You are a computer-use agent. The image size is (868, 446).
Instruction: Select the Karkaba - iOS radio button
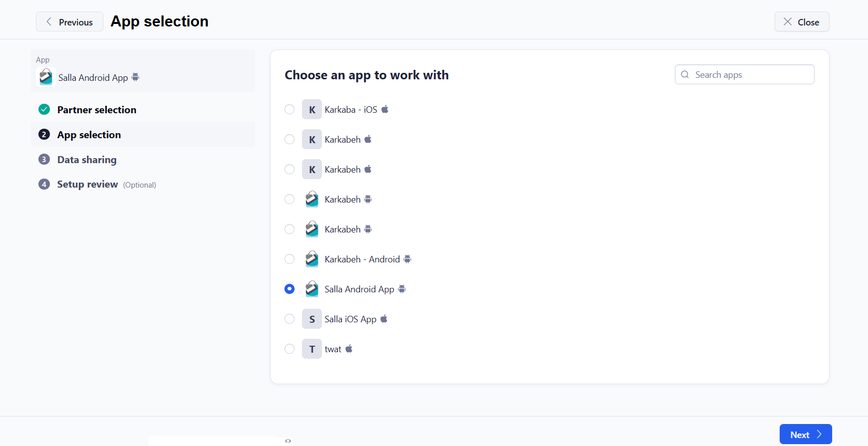(289, 109)
